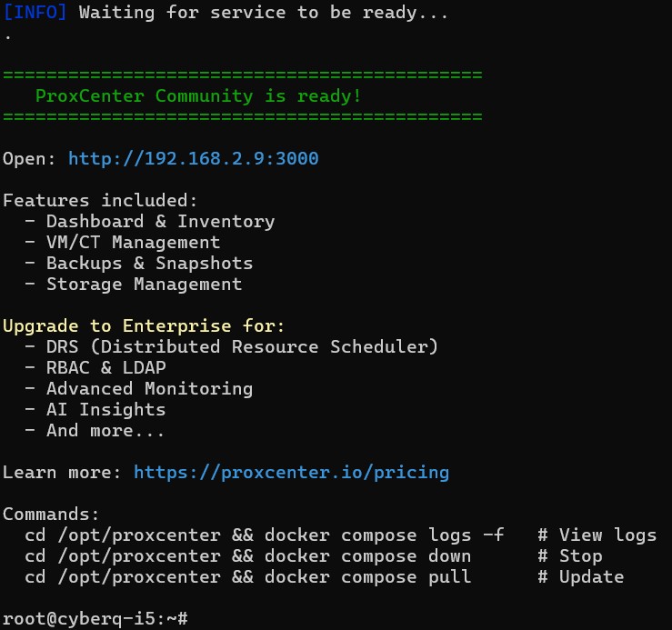This screenshot has width=672, height=630.
Task: Click the "VM/CT Management" feature line
Action: pyautogui.click(x=133, y=243)
